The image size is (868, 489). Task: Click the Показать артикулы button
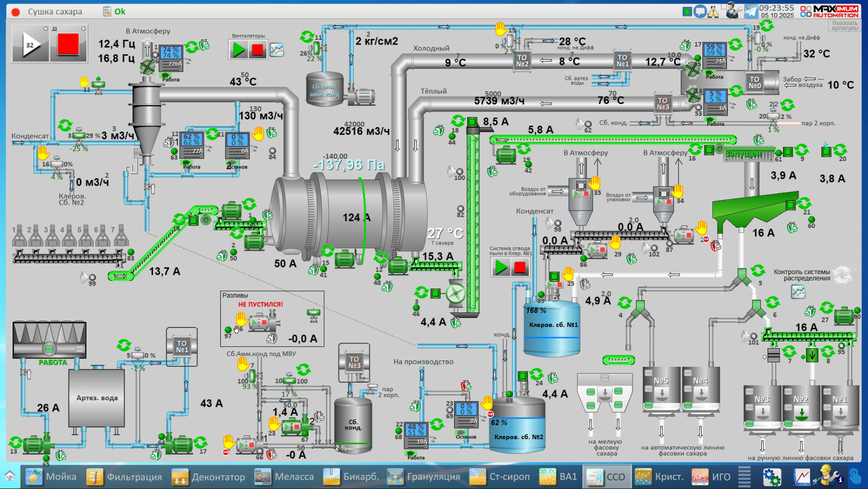(x=845, y=25)
